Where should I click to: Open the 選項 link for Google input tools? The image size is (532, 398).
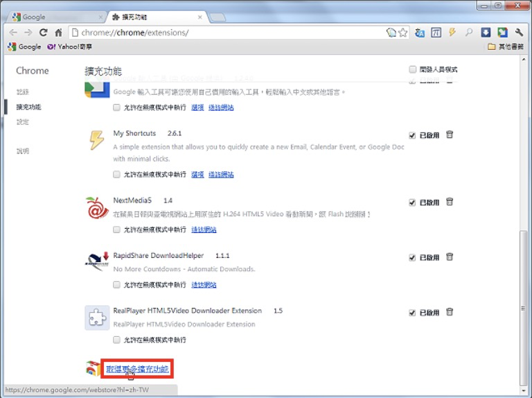197,107
